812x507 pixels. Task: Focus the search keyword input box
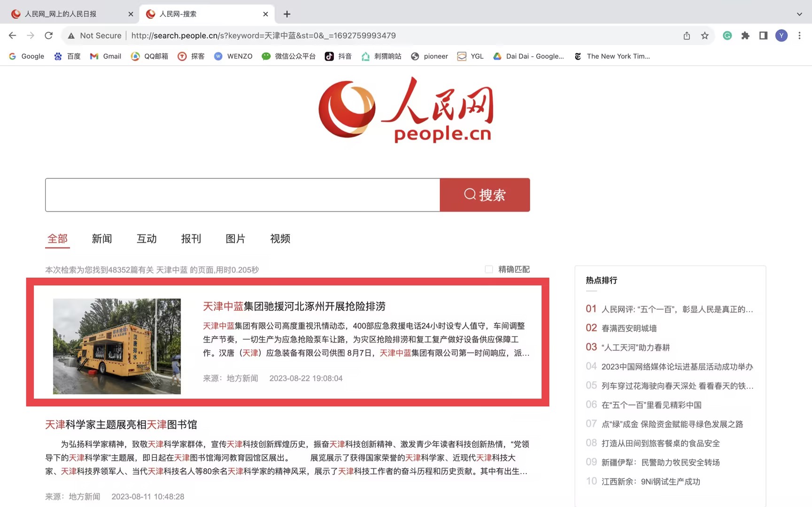pos(242,195)
